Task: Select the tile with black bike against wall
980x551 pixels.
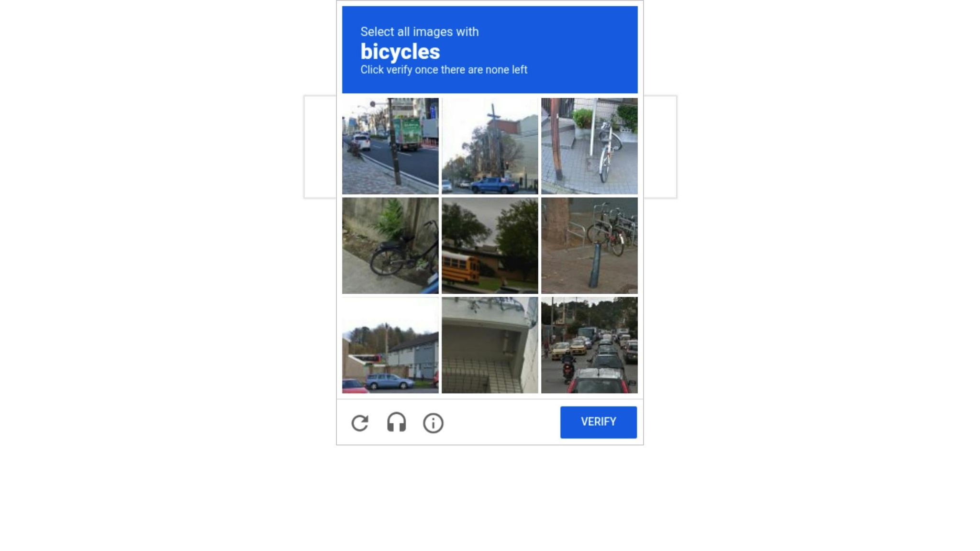Action: coord(390,245)
